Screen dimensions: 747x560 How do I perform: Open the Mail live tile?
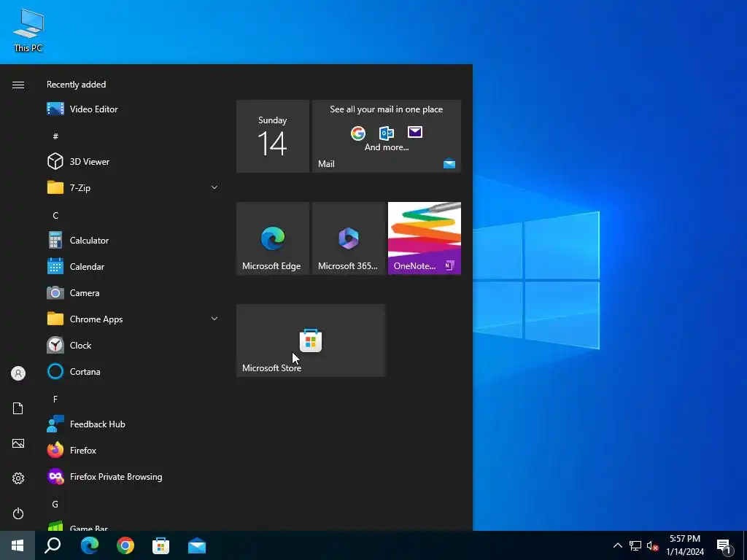(387, 136)
